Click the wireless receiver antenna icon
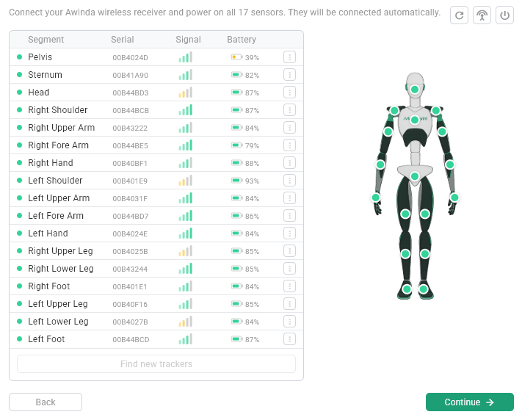 (482, 15)
